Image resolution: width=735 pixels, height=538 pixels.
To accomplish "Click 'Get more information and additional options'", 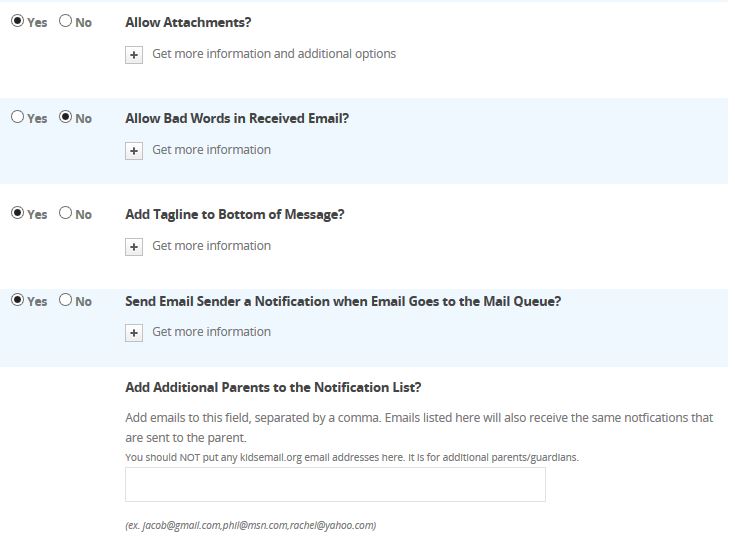I will pyautogui.click(x=274, y=54).
